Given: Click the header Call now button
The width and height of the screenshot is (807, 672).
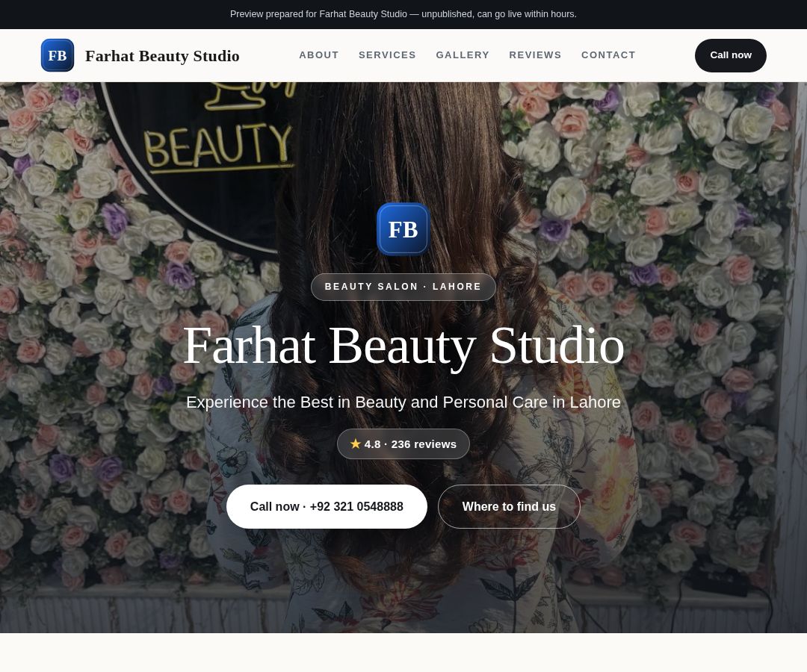Looking at the screenshot, I should pos(730,55).
